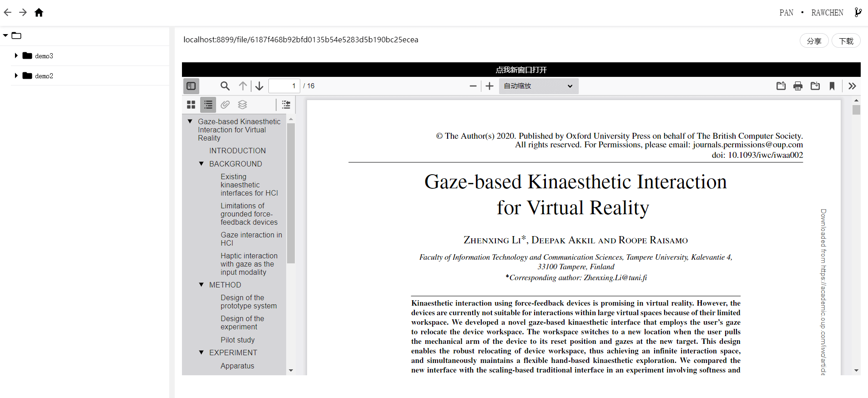Click the BACKGROUND outline label
Viewport: 868px width, 398px height.
pyautogui.click(x=236, y=164)
